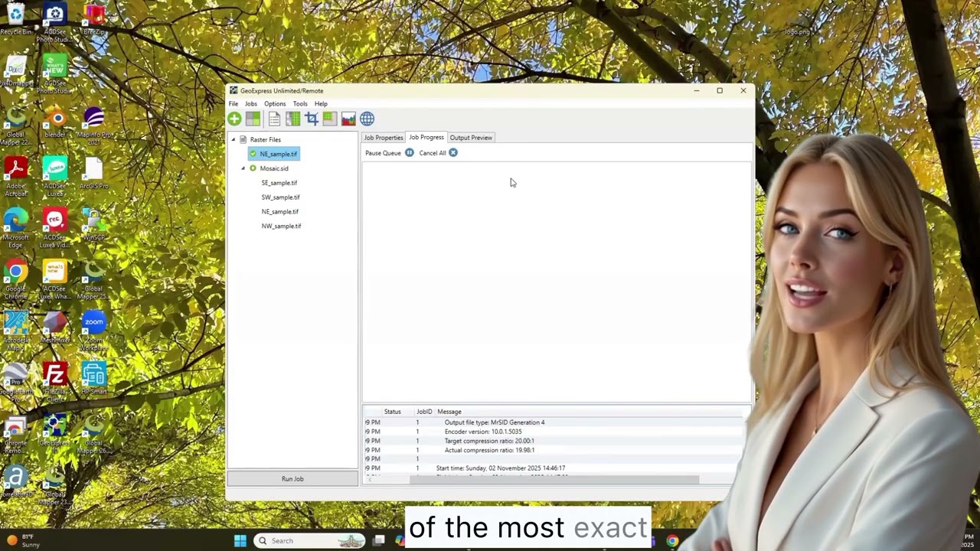
Task: Select the 'Encoder version: 10.0.1.5035' log row
Action: click(554, 432)
